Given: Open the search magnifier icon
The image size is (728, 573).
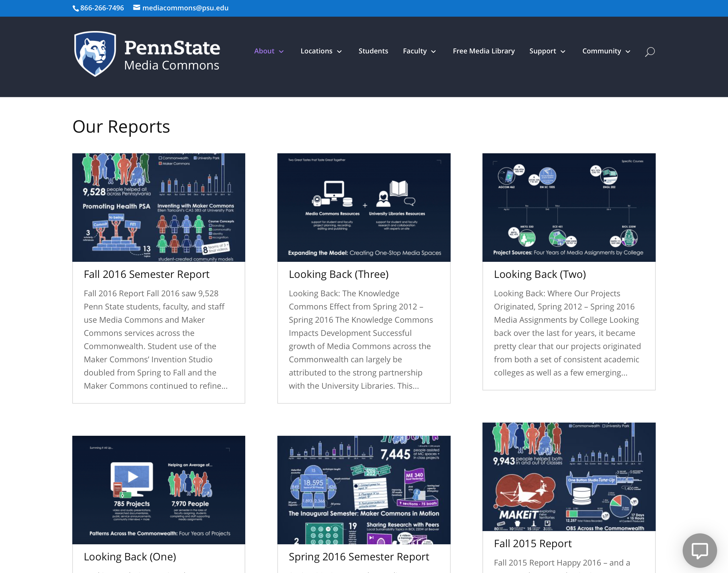Looking at the screenshot, I should pyautogui.click(x=650, y=52).
